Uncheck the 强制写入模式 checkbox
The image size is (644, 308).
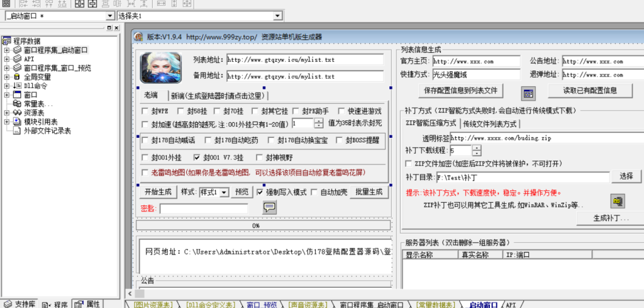pyautogui.click(x=260, y=192)
